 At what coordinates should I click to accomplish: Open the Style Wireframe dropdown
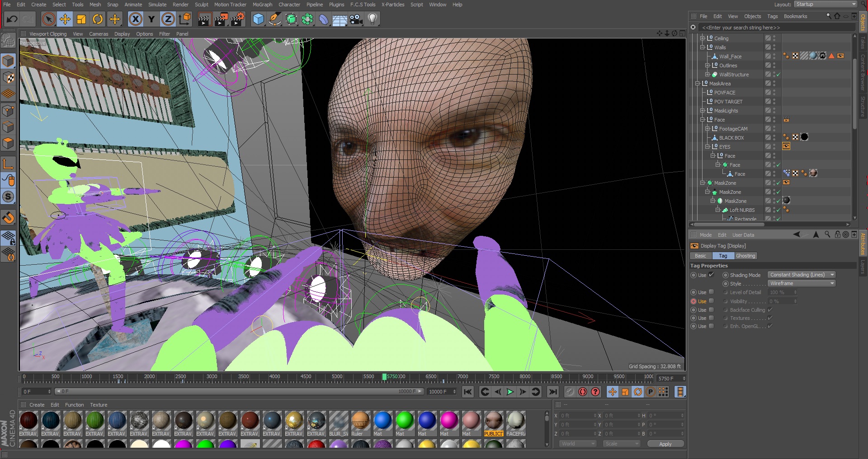click(801, 283)
